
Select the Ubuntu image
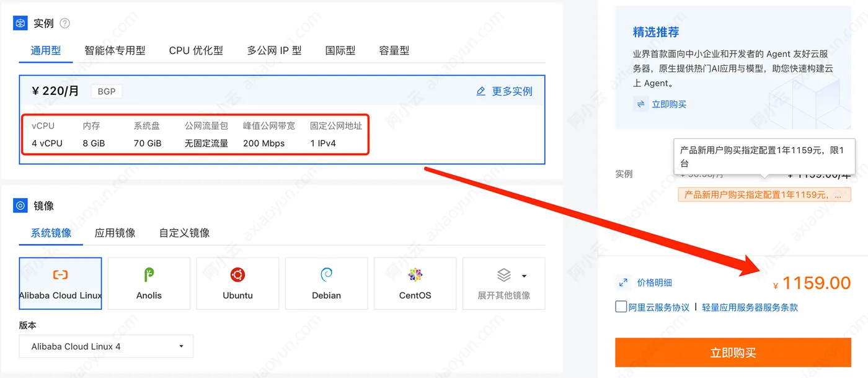pos(237,284)
